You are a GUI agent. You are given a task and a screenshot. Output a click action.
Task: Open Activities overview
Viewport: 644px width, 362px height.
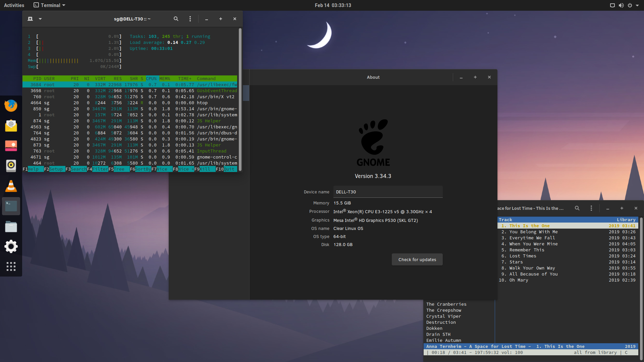(14, 5)
